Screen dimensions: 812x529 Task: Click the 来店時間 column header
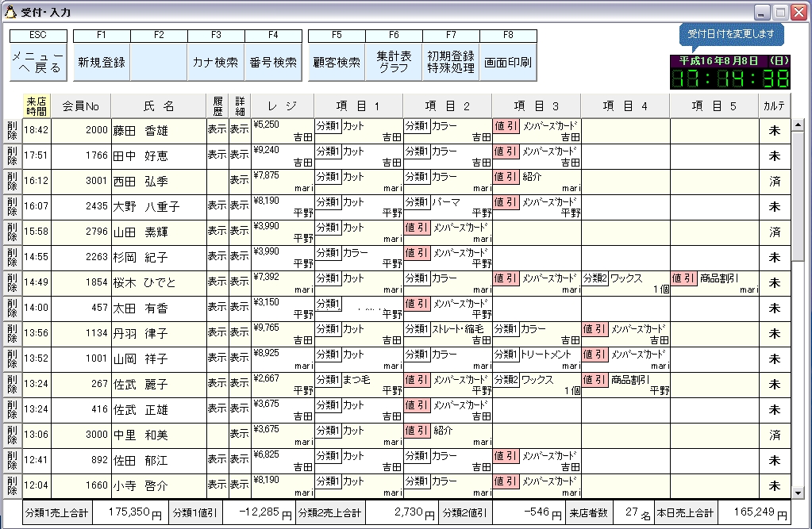(37, 105)
